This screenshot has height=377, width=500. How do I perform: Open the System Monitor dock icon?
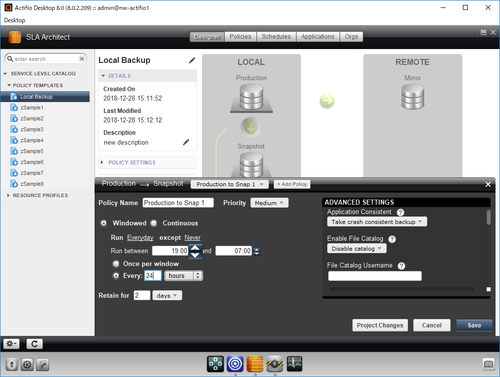(294, 364)
